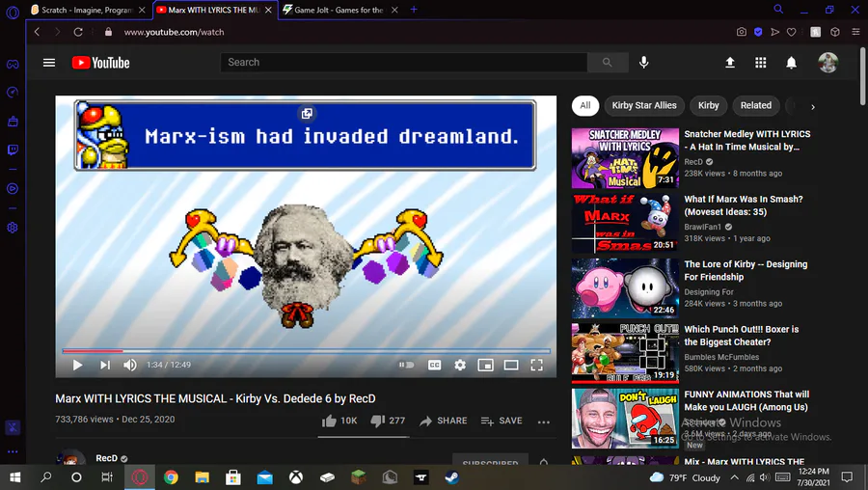The width and height of the screenshot is (868, 490).
Task: Go back in browser history
Action: 37,32
